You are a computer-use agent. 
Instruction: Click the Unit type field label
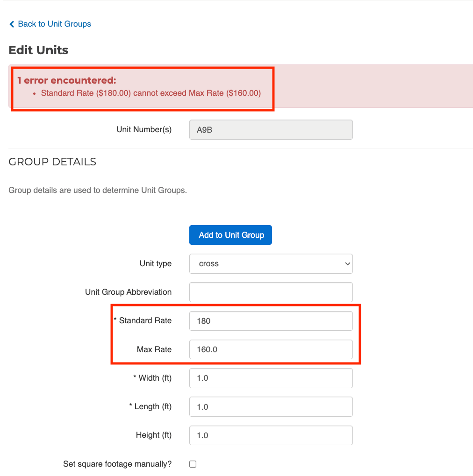click(x=155, y=263)
